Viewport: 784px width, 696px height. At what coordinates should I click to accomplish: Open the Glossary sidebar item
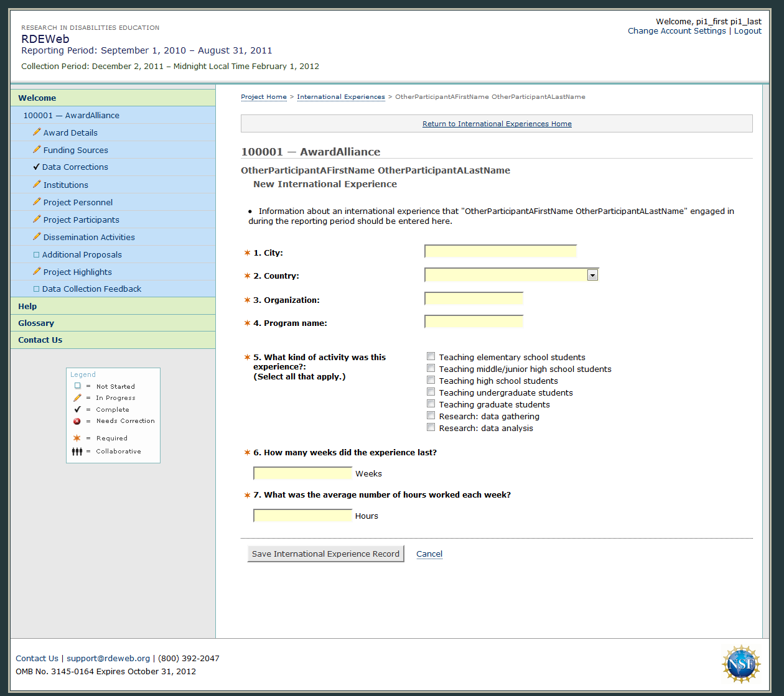pos(36,323)
